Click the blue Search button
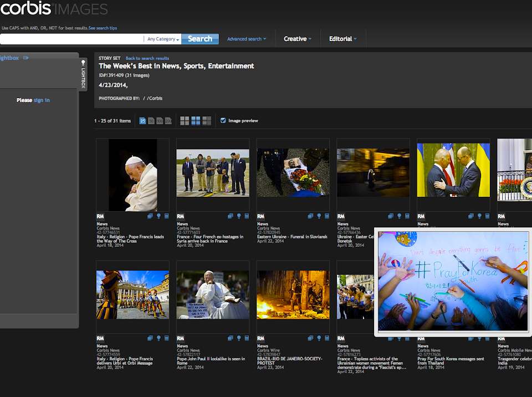The height and width of the screenshot is (397, 532). [x=200, y=39]
